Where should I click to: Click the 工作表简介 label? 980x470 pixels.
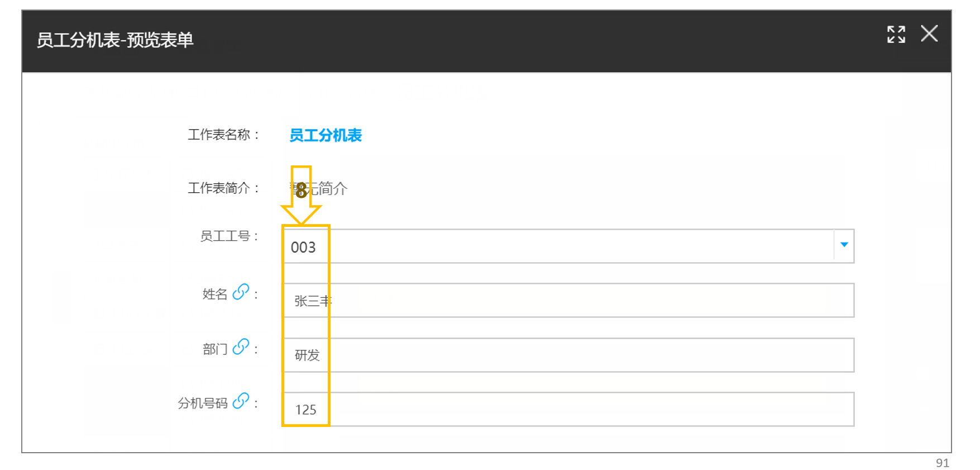click(219, 188)
